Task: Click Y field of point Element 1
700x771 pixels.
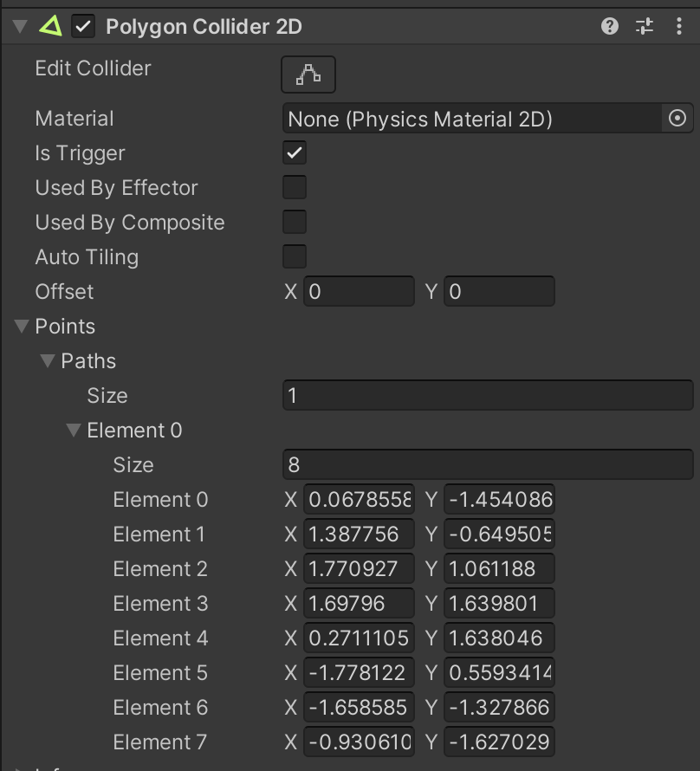Action: pyautogui.click(x=499, y=534)
